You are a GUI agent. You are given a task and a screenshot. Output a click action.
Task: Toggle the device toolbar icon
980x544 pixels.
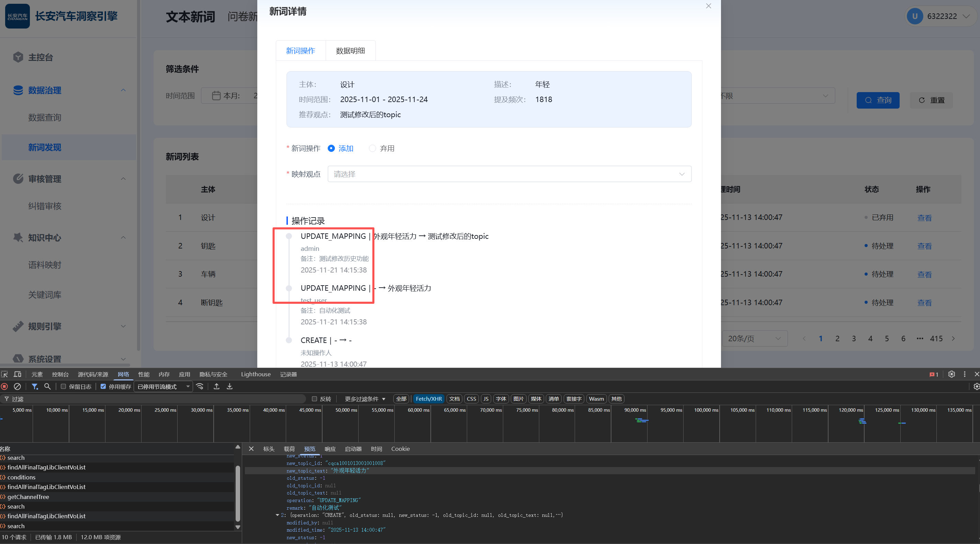pyautogui.click(x=18, y=374)
